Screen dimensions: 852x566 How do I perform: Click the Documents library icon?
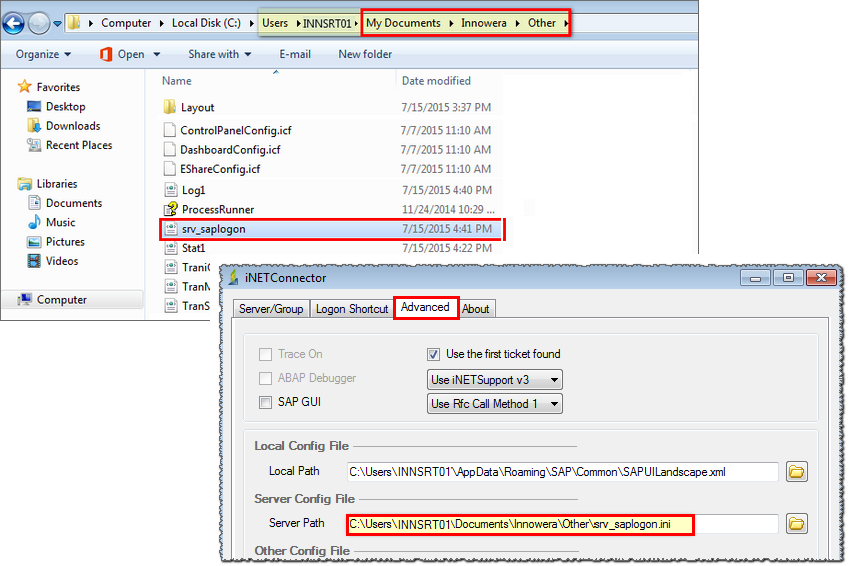coord(34,203)
